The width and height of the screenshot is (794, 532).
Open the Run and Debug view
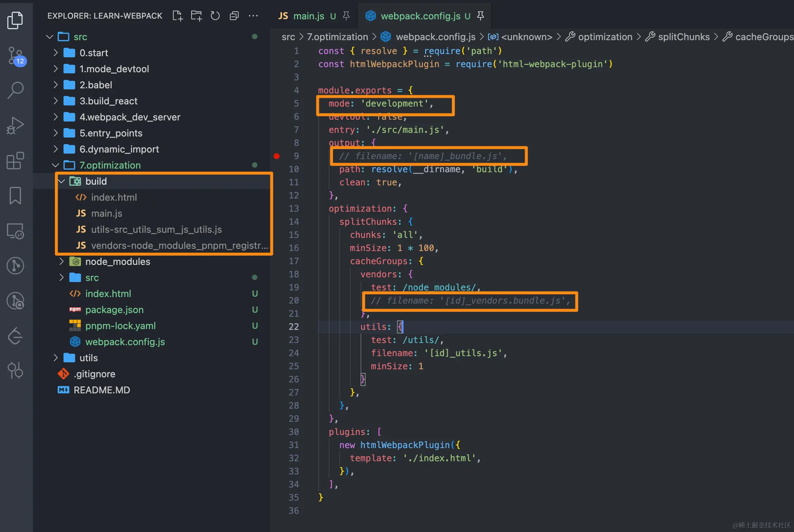click(x=16, y=125)
